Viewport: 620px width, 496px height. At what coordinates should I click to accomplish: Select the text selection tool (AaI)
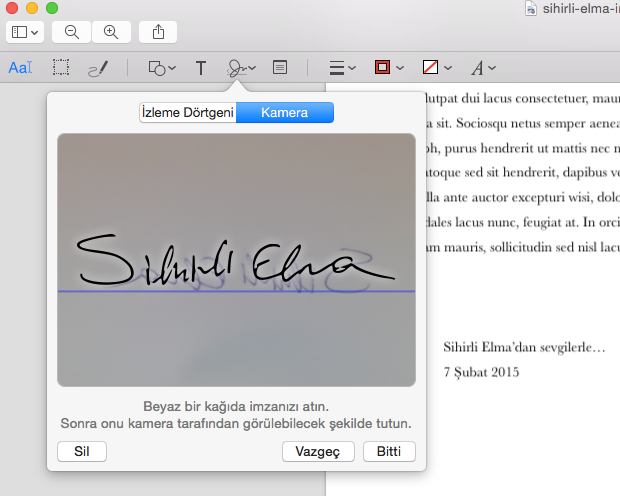tap(20, 68)
